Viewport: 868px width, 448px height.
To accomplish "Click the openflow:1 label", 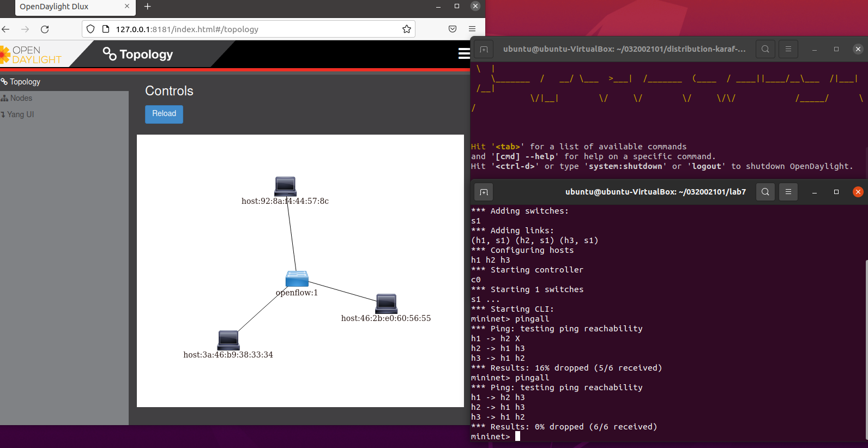I will click(x=297, y=293).
